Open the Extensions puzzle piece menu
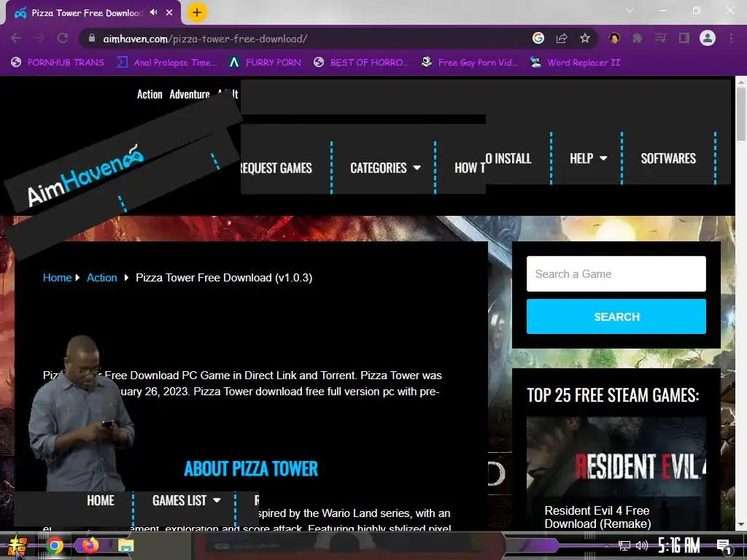747x560 pixels. [638, 38]
